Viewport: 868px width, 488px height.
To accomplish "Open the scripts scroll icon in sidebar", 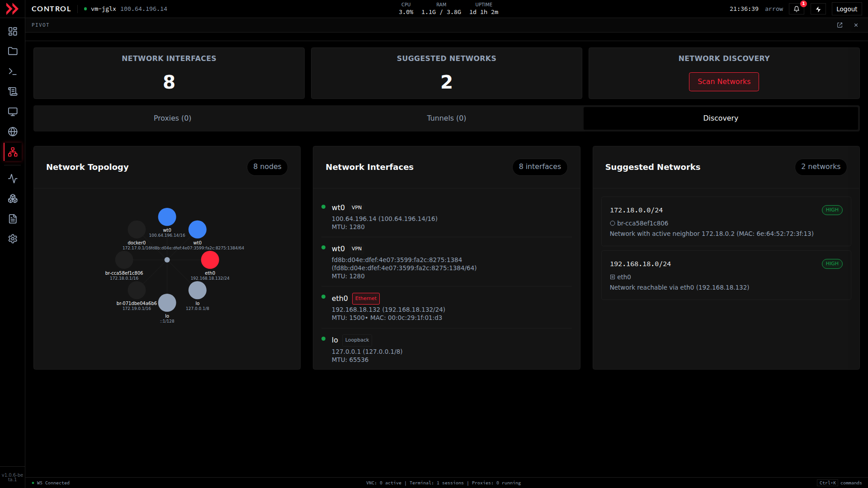I will pos(13,92).
